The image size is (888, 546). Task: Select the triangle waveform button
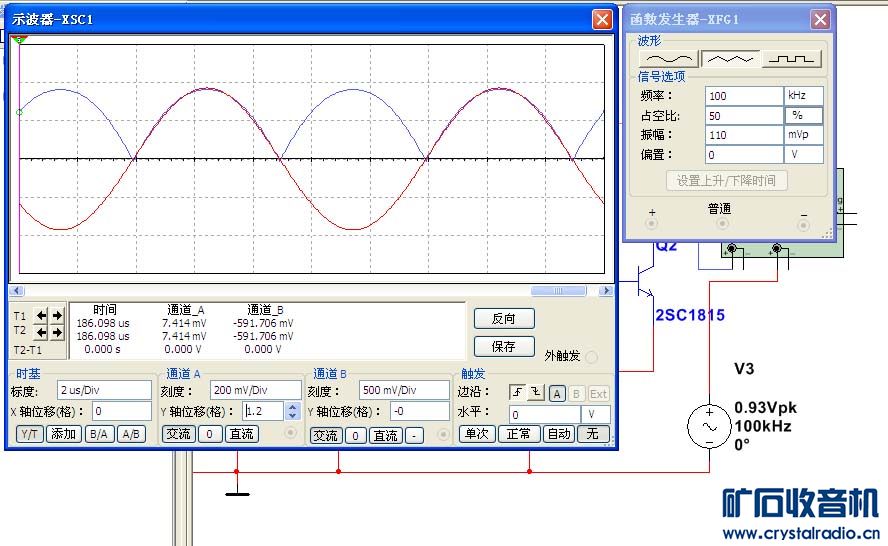coord(730,59)
